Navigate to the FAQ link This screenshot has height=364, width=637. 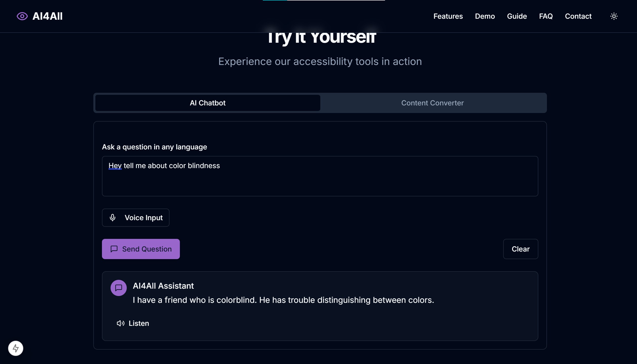(546, 16)
